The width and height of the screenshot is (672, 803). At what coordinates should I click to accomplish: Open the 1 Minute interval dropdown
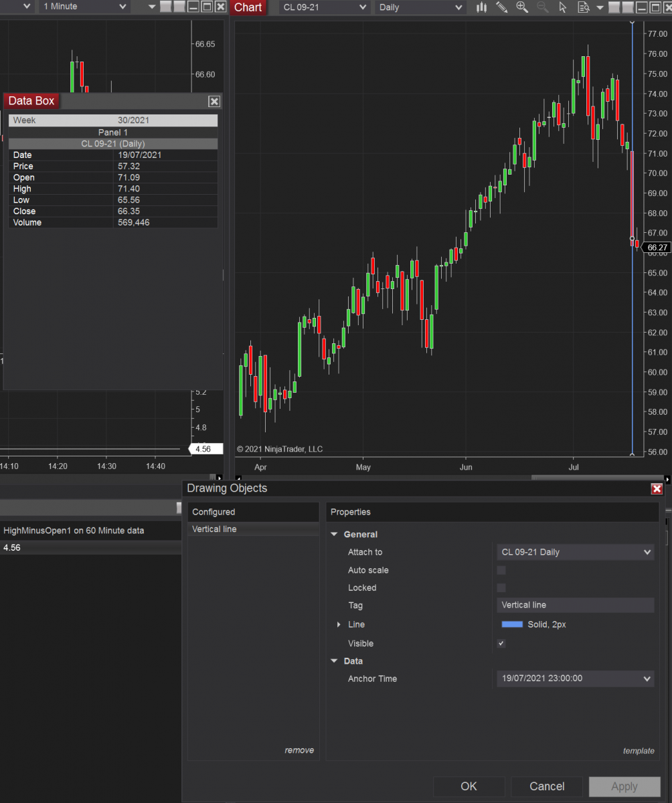click(x=84, y=7)
